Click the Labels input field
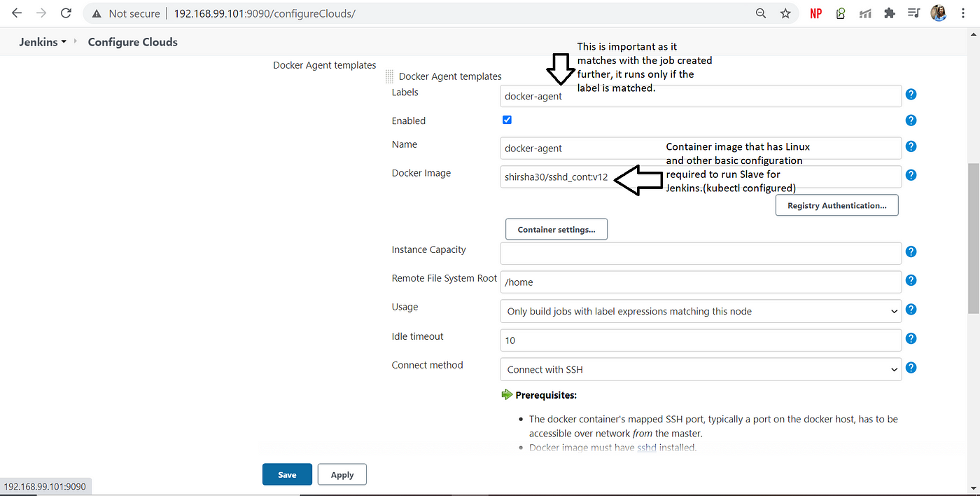Viewport: 980px width, 496px height. 701,96
